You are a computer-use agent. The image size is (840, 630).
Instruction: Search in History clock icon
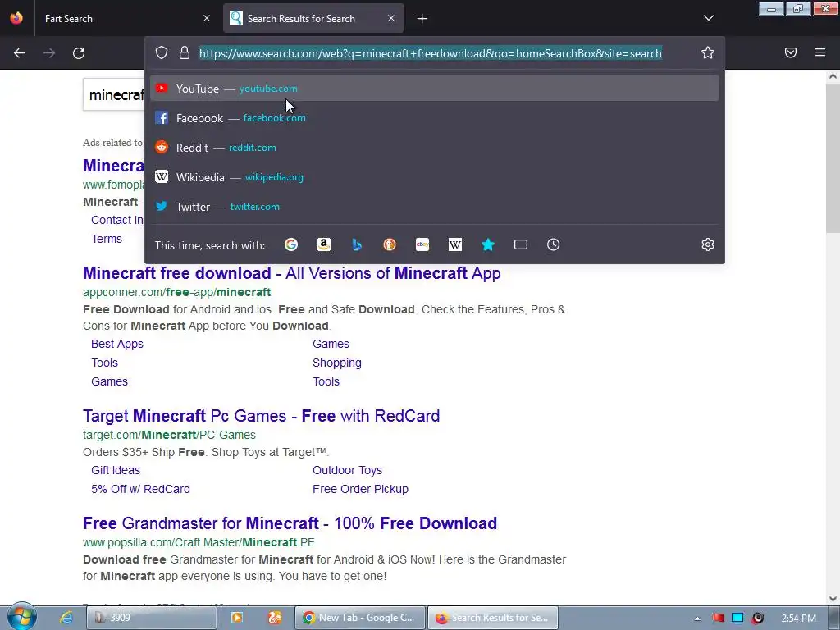pyautogui.click(x=554, y=244)
